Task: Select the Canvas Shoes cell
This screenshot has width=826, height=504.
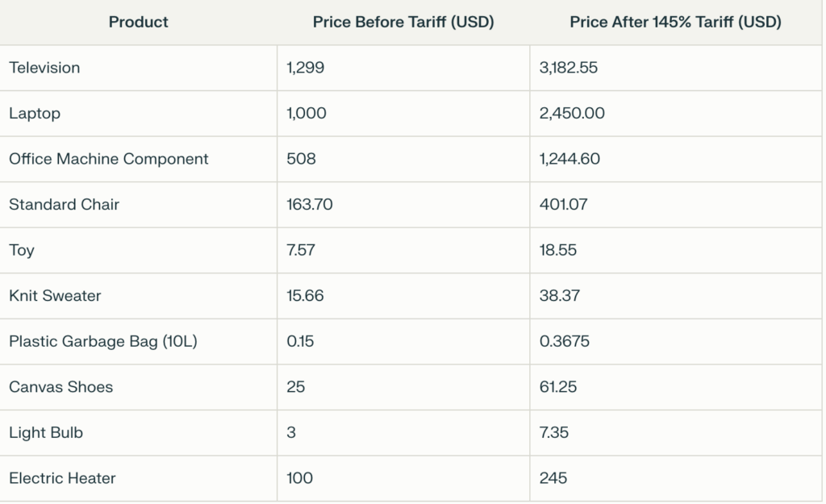Action: 61,387
